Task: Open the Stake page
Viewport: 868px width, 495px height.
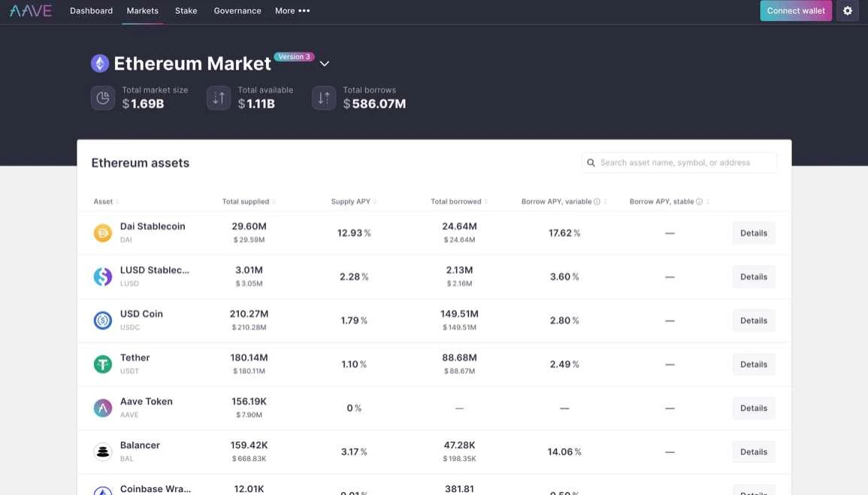Action: coord(186,11)
